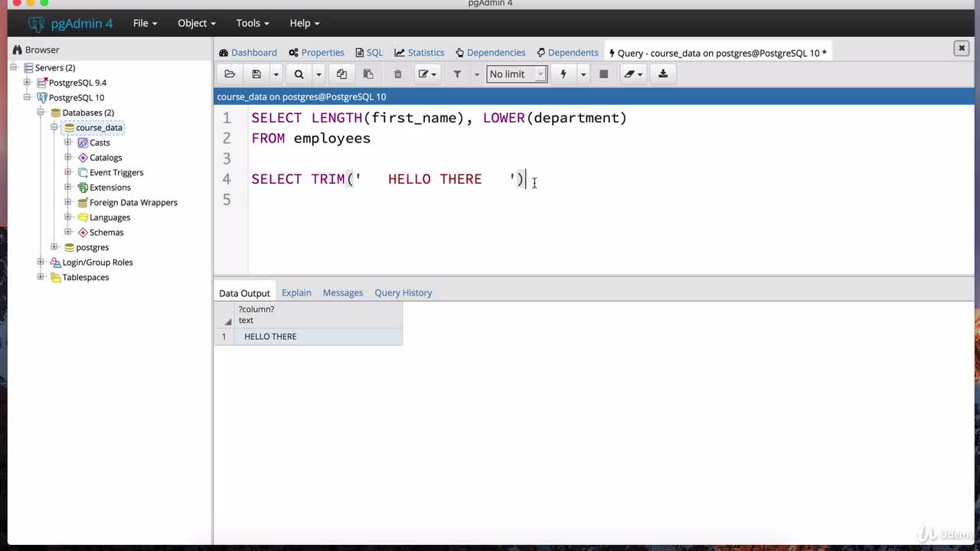
Task: Open the Find options dropdown arrow
Action: tap(318, 74)
